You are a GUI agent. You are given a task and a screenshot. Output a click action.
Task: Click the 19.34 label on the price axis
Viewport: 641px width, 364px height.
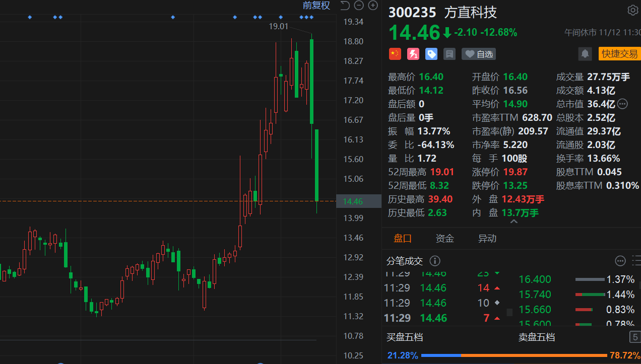353,22
